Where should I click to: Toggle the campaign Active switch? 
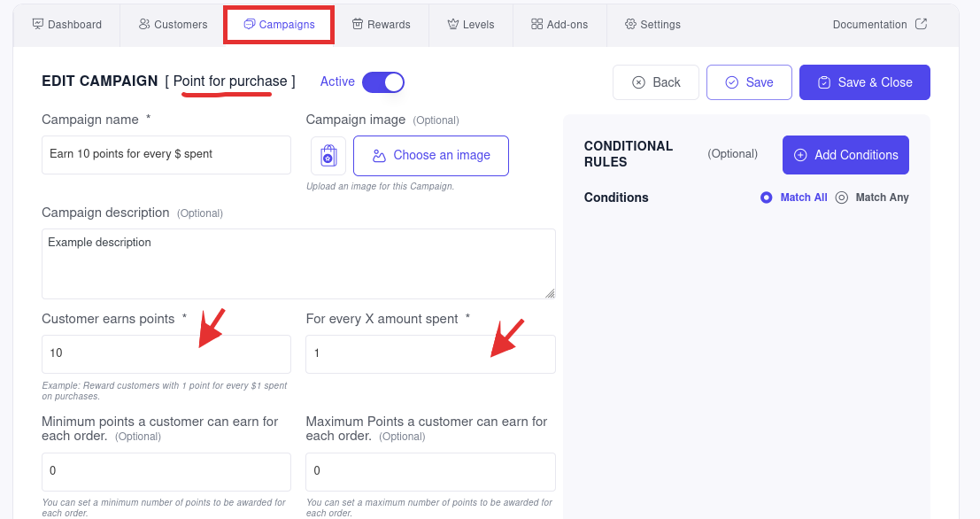pos(383,82)
